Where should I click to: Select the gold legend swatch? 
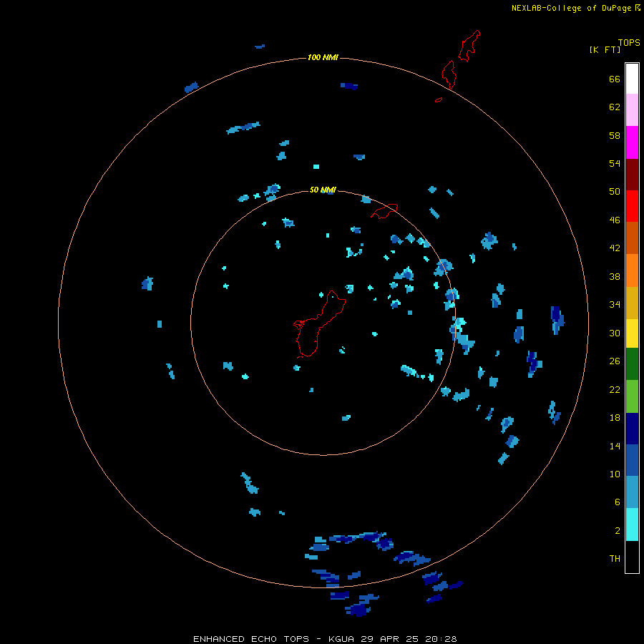click(632, 303)
